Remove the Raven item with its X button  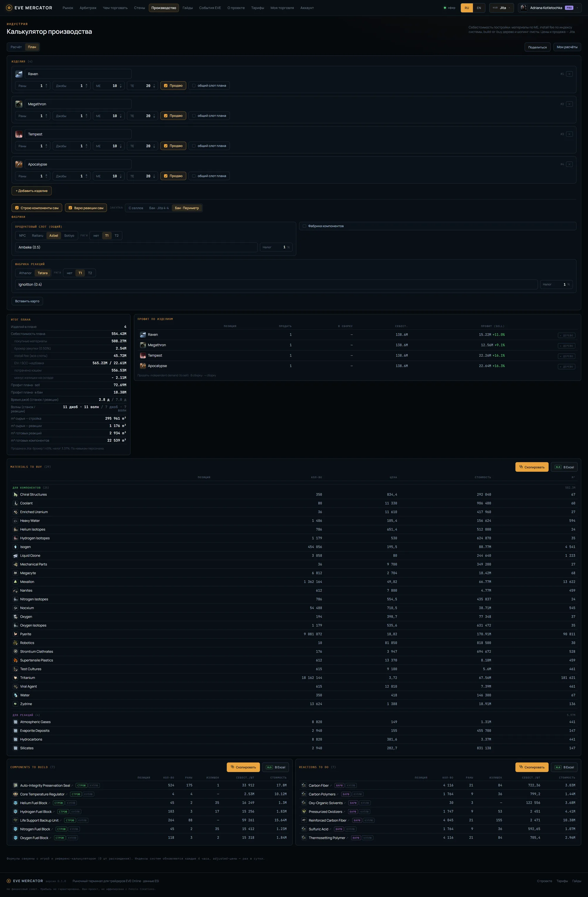click(569, 74)
